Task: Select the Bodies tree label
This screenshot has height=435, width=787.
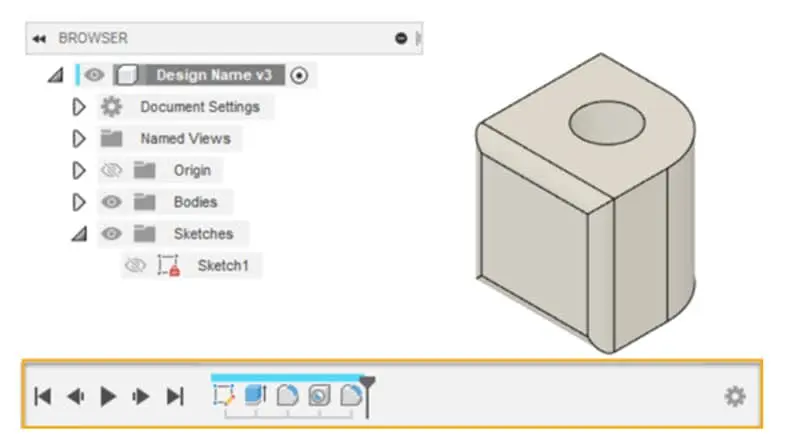Action: 195,202
